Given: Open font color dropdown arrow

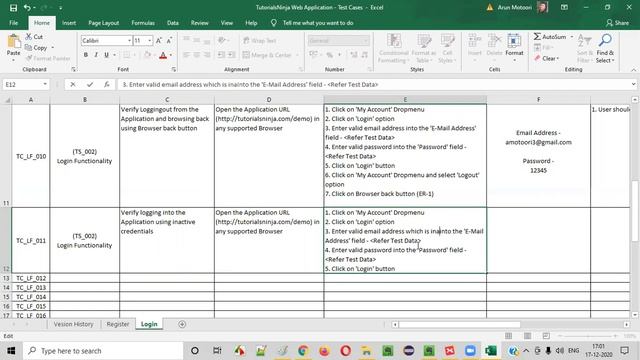Looking at the screenshot, I should click(171, 55).
